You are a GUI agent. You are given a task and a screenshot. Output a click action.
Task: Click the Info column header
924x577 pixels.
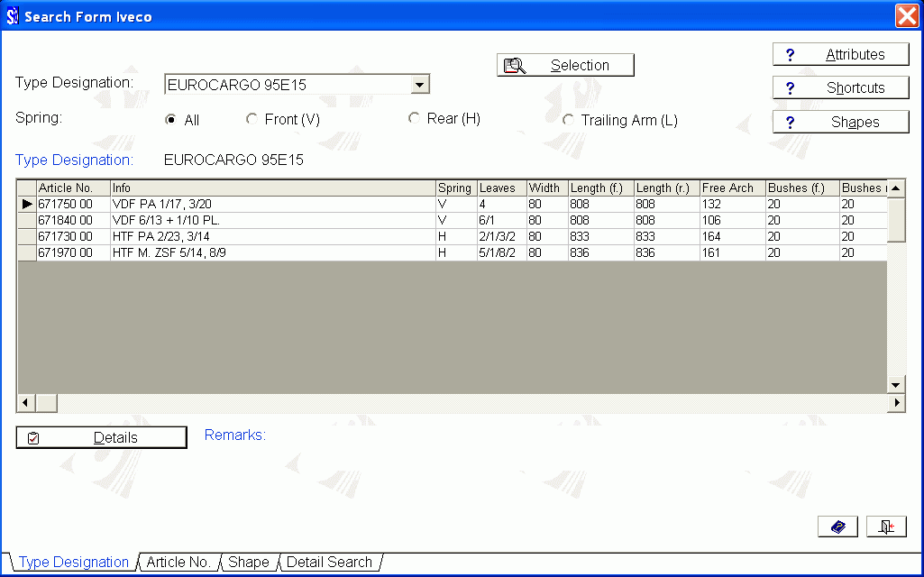point(273,188)
